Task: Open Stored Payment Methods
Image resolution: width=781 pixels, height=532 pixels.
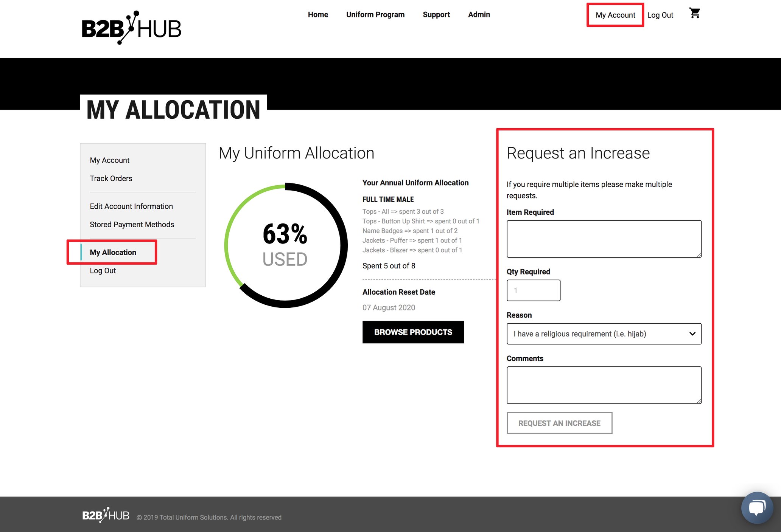Action: 132,225
